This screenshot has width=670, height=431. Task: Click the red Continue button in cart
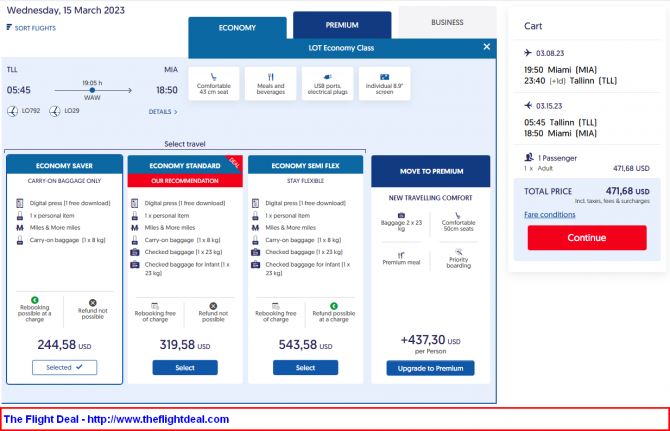point(587,237)
